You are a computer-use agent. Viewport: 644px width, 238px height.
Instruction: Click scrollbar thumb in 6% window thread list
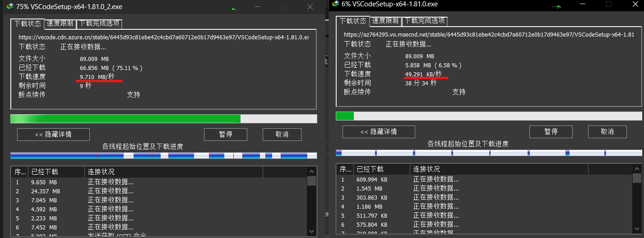pos(637,178)
